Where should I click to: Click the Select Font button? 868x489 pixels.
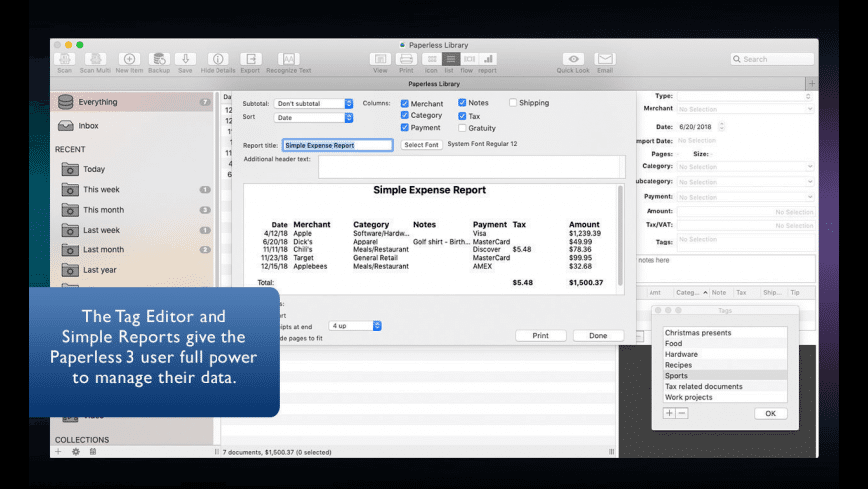pos(421,145)
